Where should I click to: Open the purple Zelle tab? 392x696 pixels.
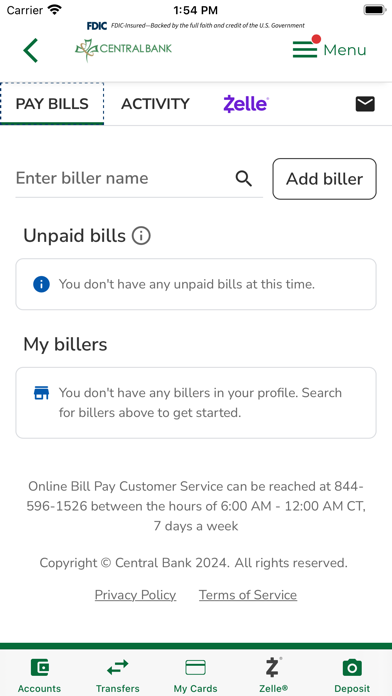[x=246, y=104]
